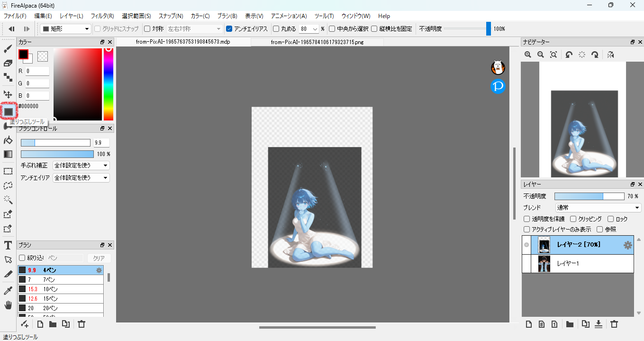Pick the Text tool
The height and width of the screenshot is (341, 644).
[8, 245]
